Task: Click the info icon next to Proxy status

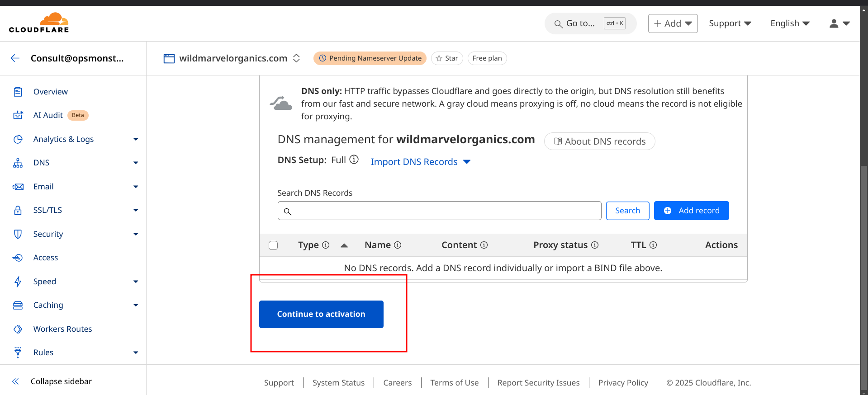Action: (595, 245)
